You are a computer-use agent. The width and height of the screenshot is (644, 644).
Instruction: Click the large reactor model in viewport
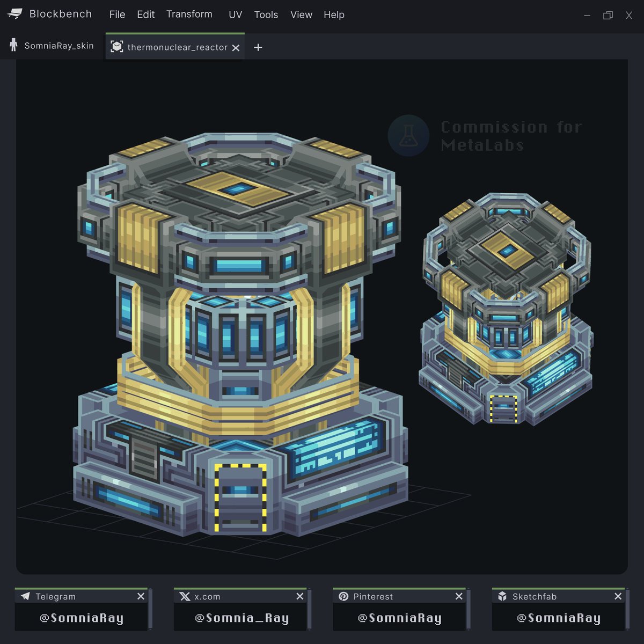pos(240,335)
